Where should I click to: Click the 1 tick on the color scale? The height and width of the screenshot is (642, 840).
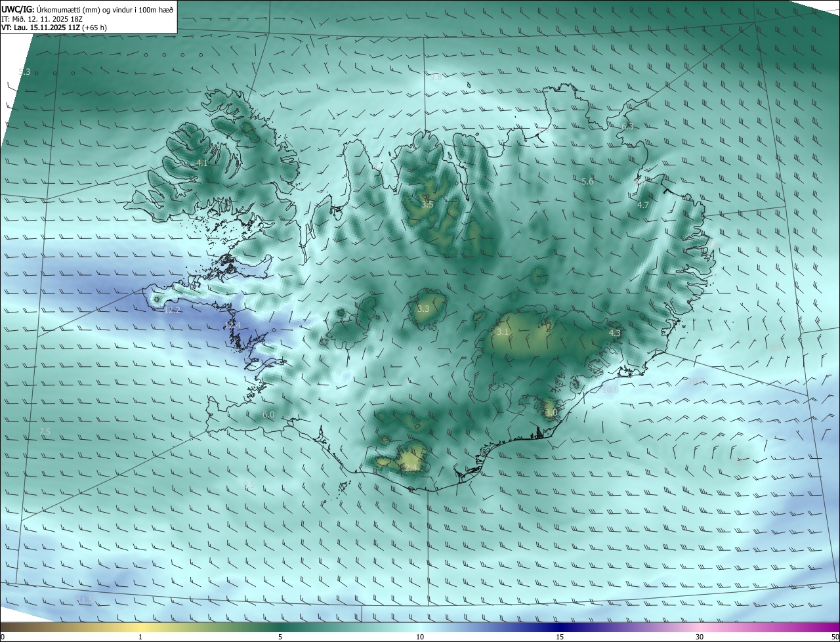point(140,637)
